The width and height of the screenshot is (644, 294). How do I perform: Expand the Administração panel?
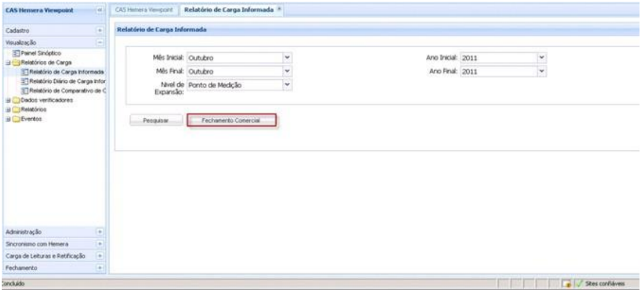coord(100,231)
